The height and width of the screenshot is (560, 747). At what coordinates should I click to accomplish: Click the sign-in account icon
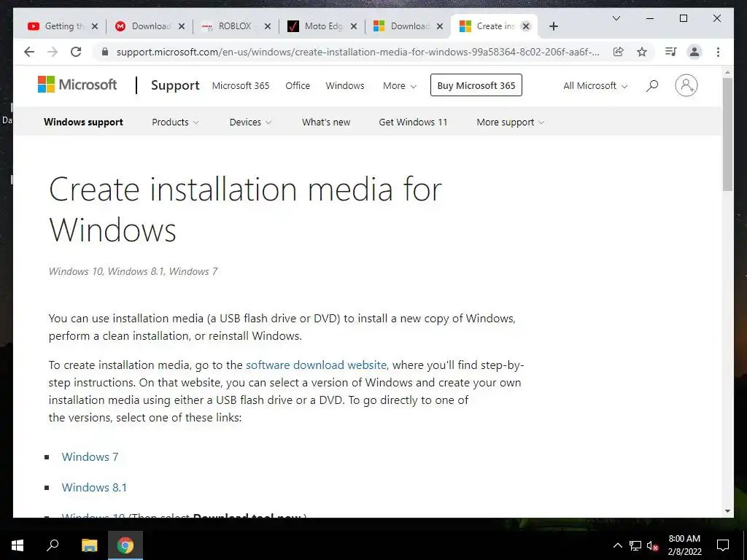pyautogui.click(x=686, y=86)
